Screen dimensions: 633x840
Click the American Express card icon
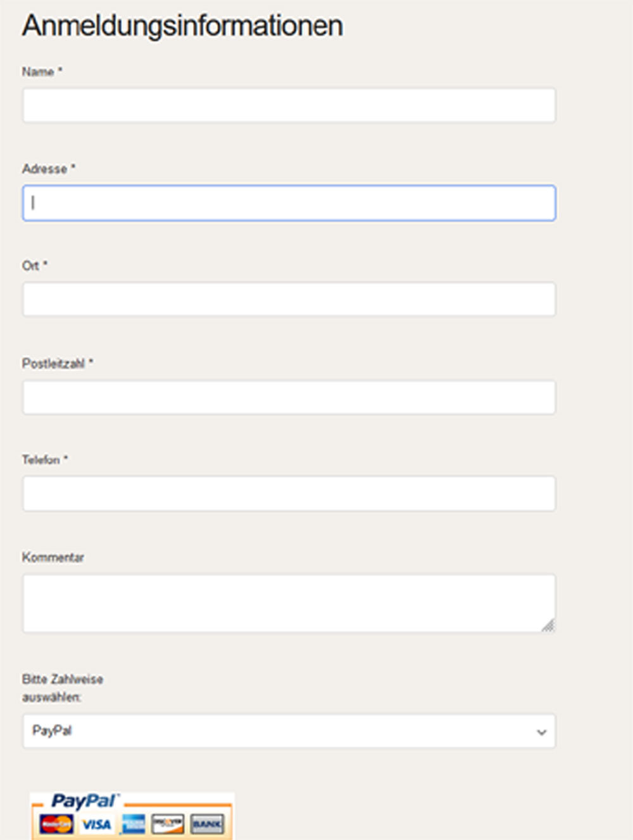tap(134, 824)
